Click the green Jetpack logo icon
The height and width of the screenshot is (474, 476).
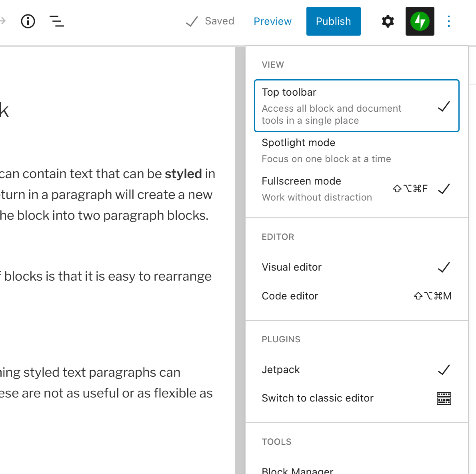pos(420,21)
